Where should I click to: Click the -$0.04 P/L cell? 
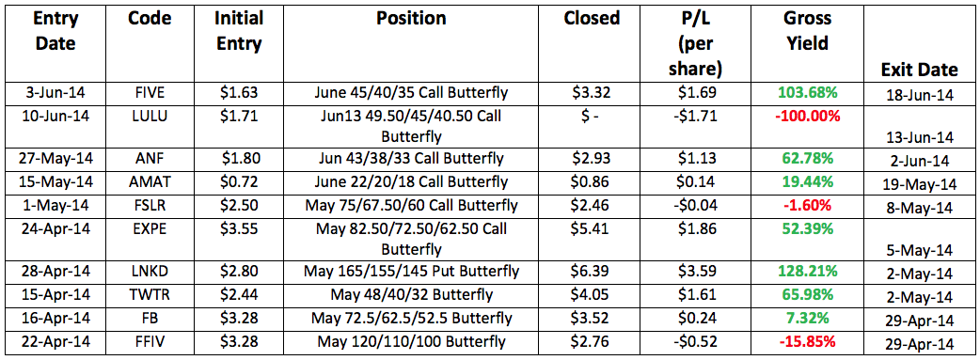pyautogui.click(x=697, y=203)
